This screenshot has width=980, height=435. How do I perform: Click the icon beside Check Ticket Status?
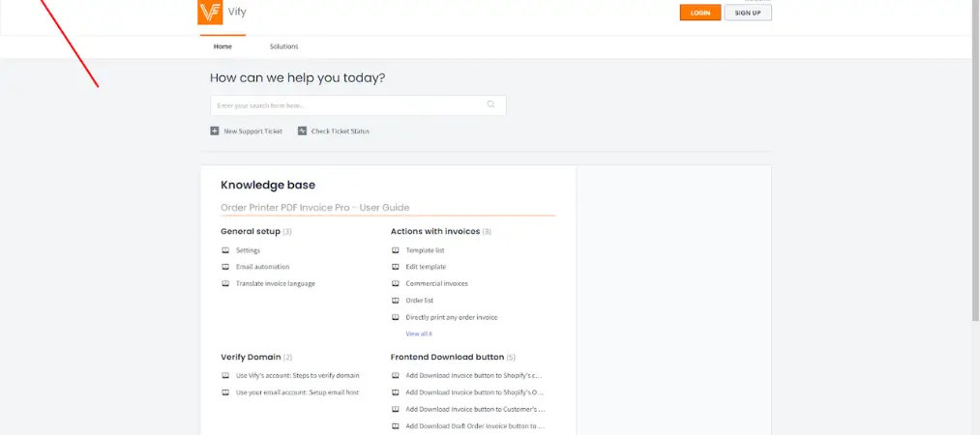pos(302,131)
